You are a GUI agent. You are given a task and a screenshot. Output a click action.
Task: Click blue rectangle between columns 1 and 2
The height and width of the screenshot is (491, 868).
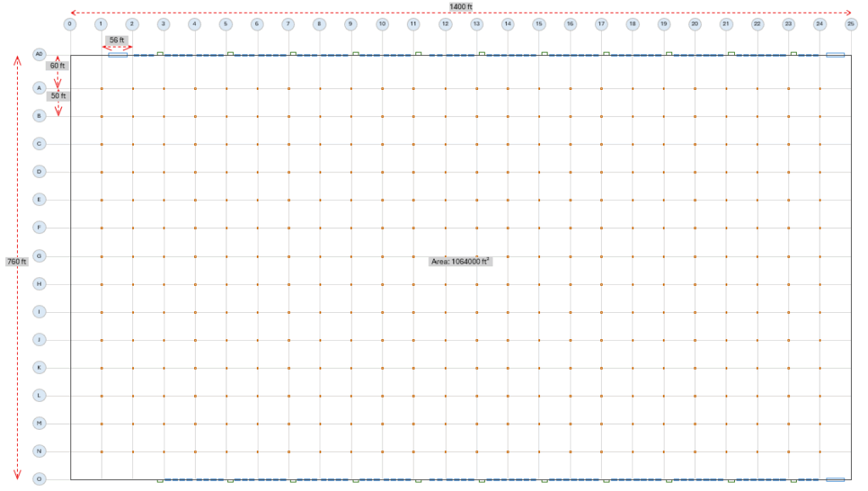pyautogui.click(x=118, y=54)
